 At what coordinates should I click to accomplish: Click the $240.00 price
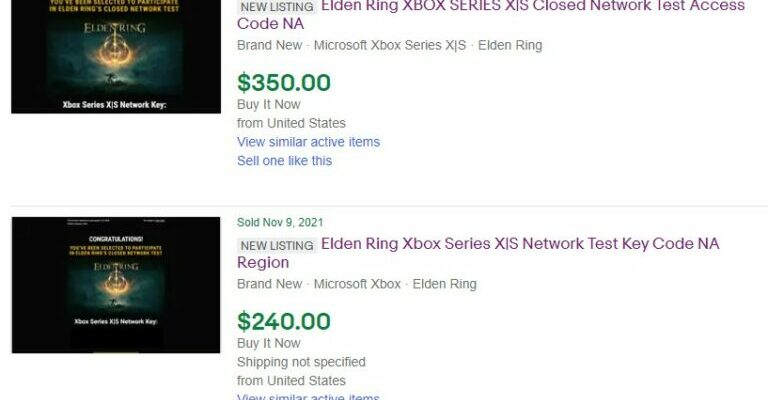pyautogui.click(x=284, y=321)
